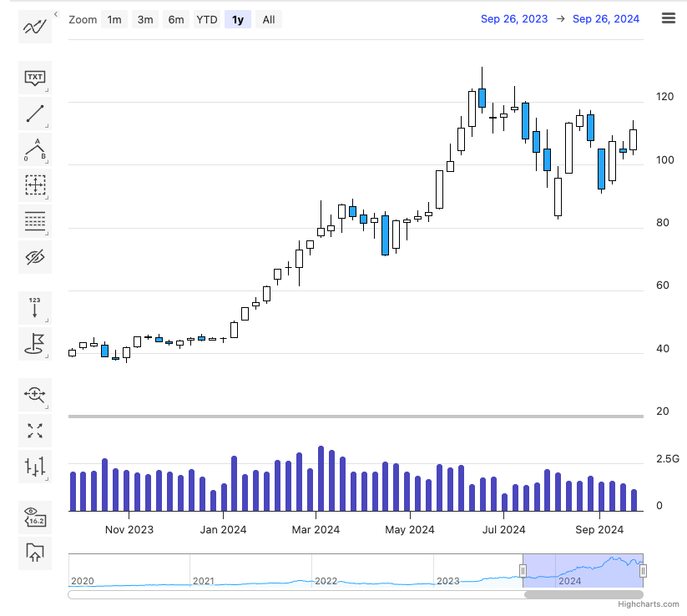Viewport: 687px width, 616px height.
Task: Click the scrollbar track left area
Action: click(x=296, y=594)
